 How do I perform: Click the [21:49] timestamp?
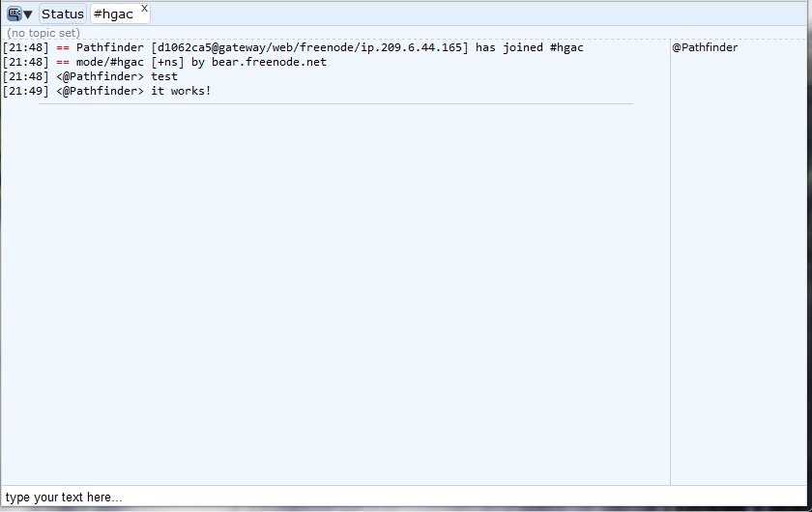tap(25, 91)
